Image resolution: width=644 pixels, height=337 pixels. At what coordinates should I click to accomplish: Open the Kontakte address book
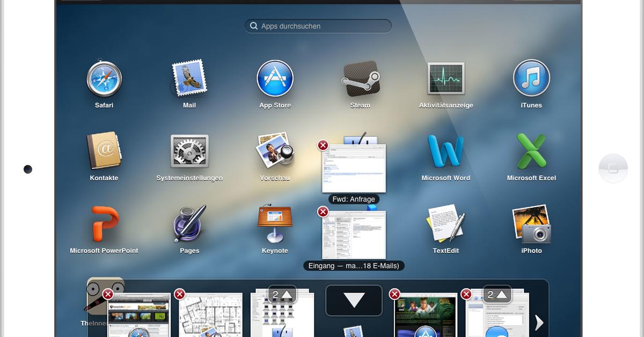(104, 151)
